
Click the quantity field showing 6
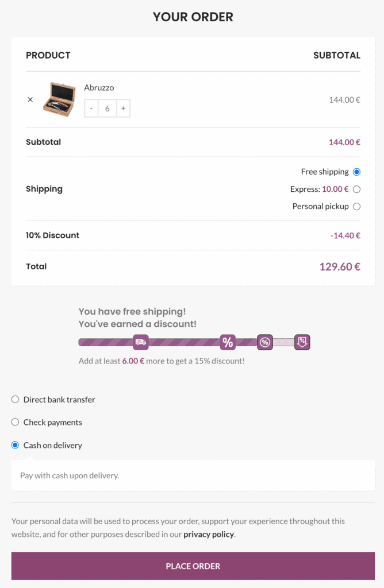coord(107,108)
